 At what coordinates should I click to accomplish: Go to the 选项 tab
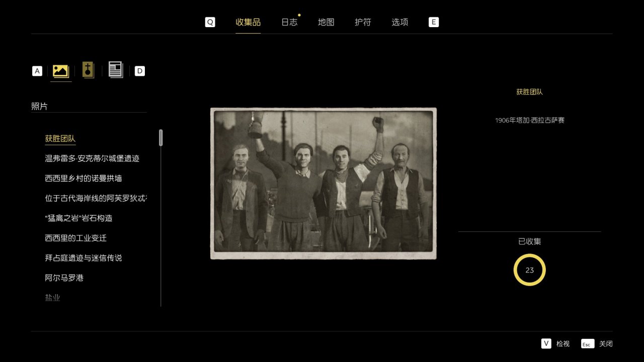click(400, 22)
